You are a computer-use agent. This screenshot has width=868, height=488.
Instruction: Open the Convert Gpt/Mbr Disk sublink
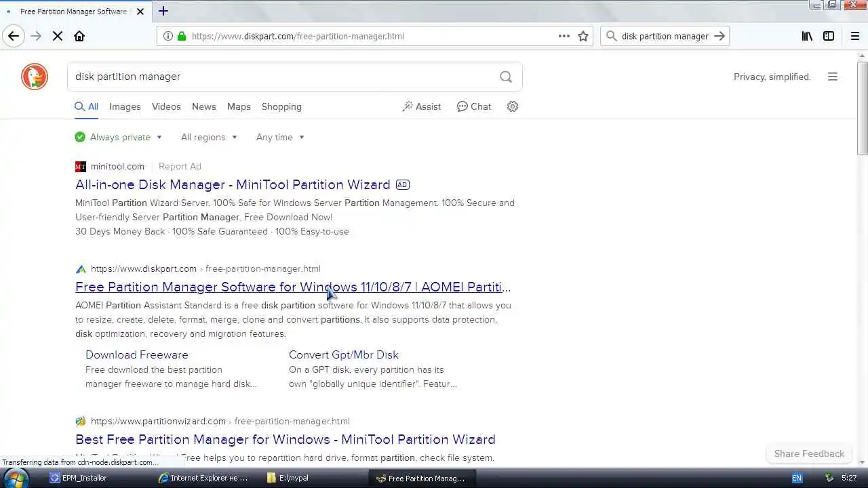pos(344,354)
